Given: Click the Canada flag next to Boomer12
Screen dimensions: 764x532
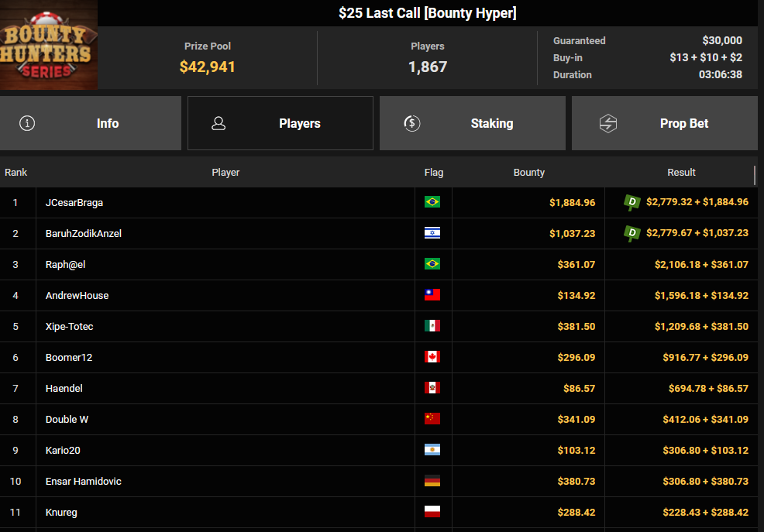Looking at the screenshot, I should 432,357.
